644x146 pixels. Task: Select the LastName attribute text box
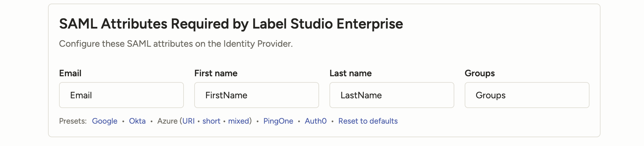click(x=391, y=95)
